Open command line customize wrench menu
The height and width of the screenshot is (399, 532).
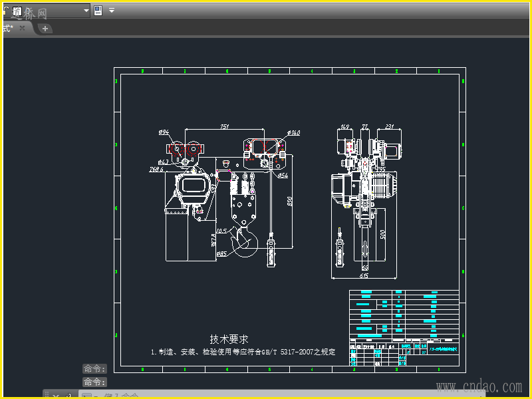68,396
